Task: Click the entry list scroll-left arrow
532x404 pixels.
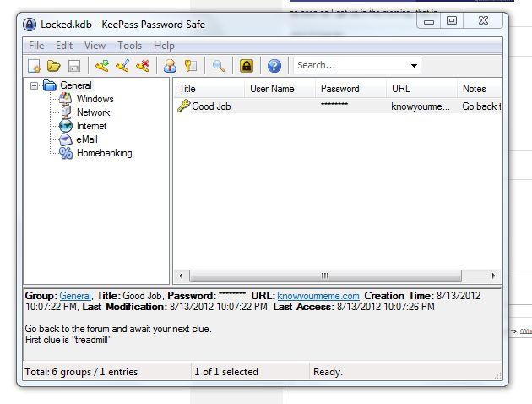Action: pyautogui.click(x=181, y=276)
